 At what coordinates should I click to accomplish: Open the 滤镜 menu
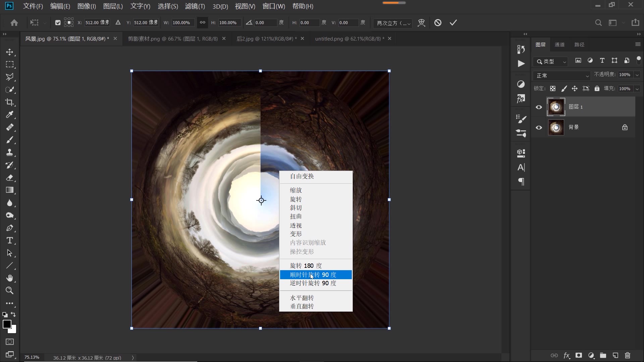pos(195,6)
